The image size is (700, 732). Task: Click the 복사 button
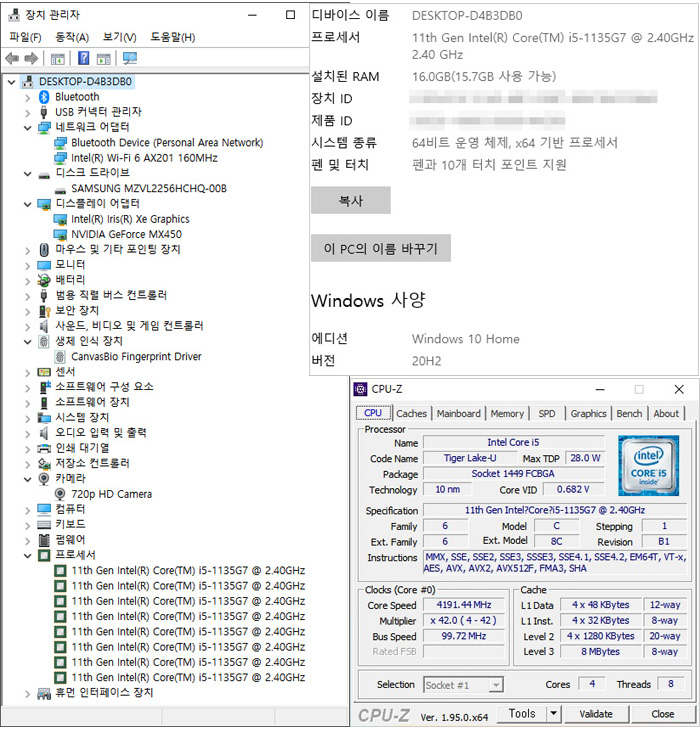351,200
